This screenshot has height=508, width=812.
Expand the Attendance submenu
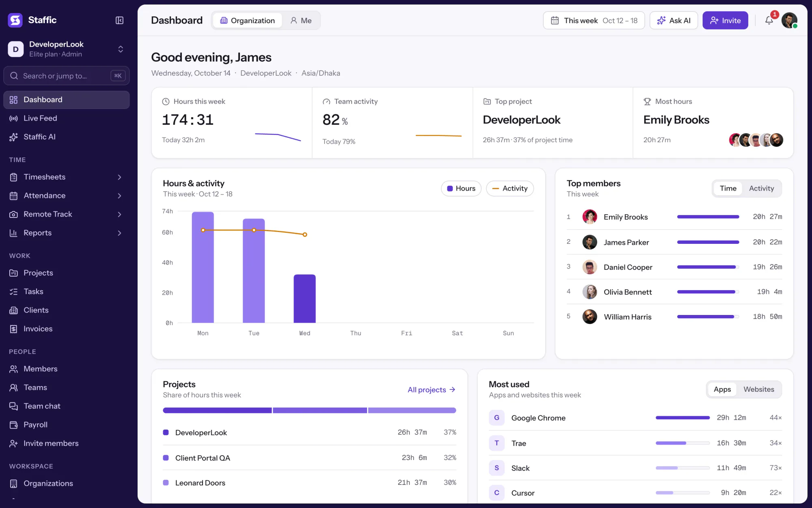click(x=119, y=196)
